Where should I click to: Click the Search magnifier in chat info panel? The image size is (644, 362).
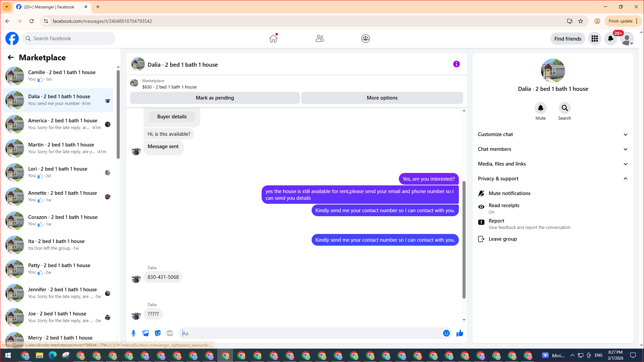tap(565, 108)
